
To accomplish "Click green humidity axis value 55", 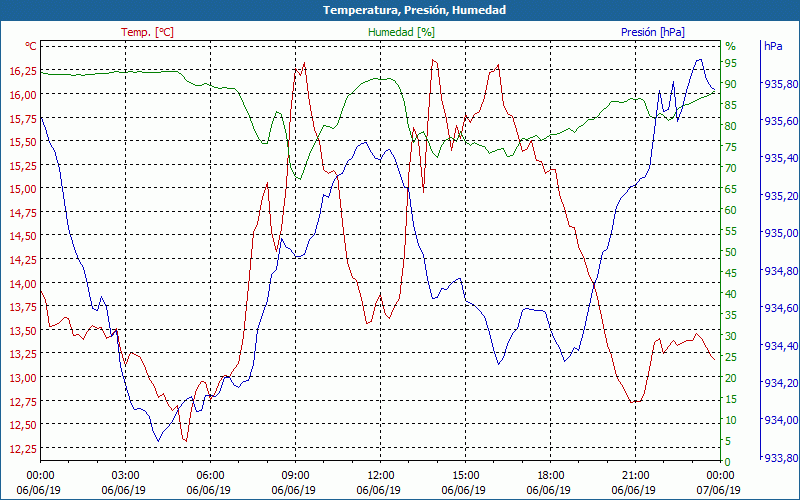I will (731, 231).
